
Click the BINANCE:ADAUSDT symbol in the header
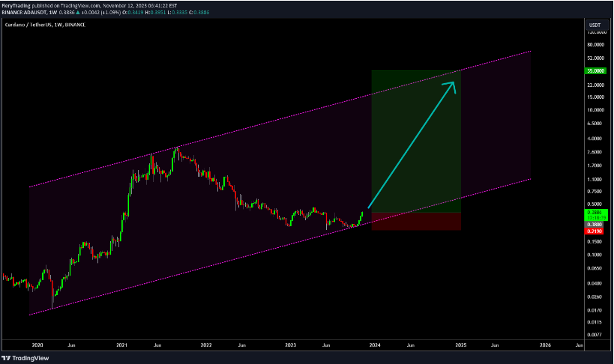(x=24, y=13)
